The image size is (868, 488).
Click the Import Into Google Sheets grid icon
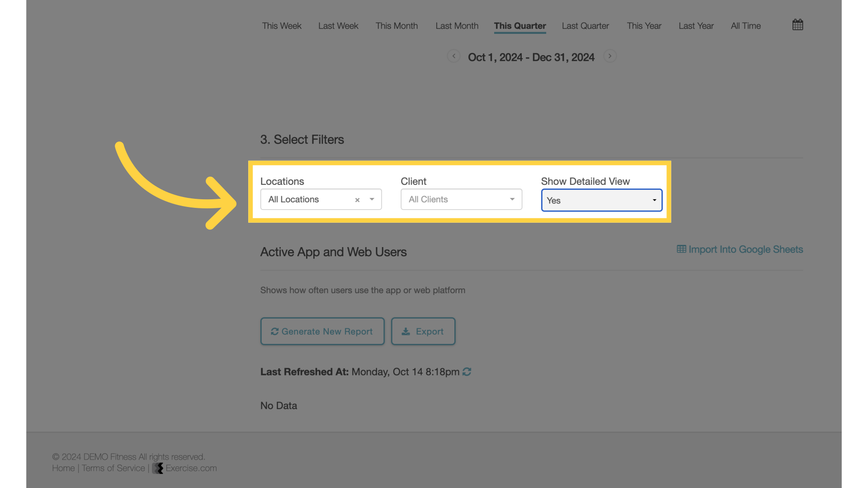tap(681, 250)
